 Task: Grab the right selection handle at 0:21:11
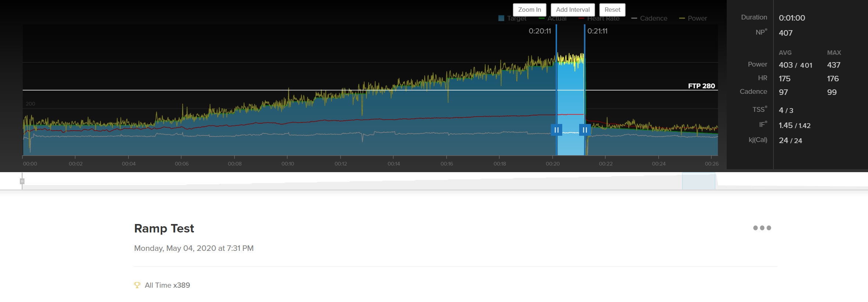tap(585, 130)
